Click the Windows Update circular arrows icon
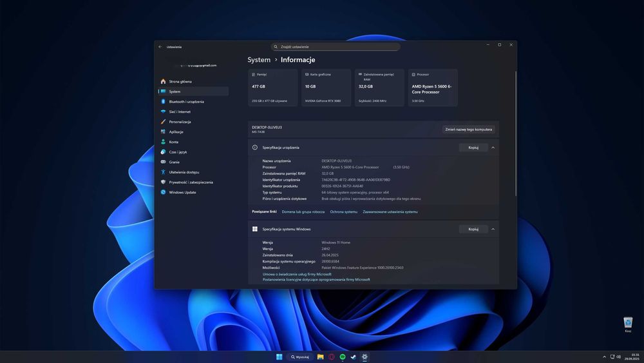 tap(163, 192)
